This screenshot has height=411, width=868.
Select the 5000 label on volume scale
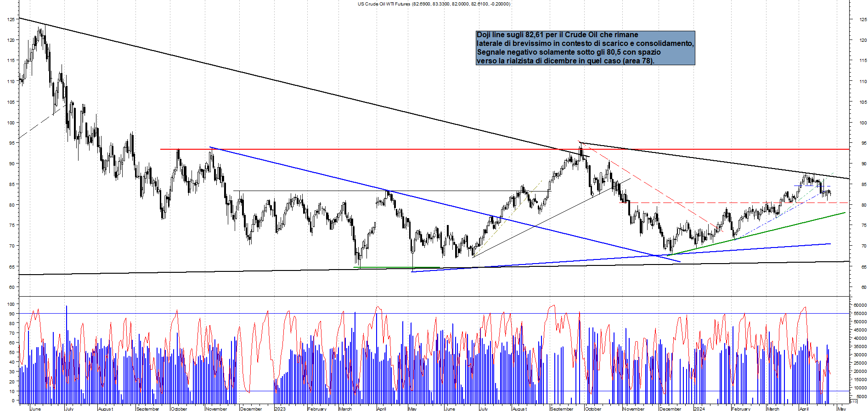[x=861, y=396]
